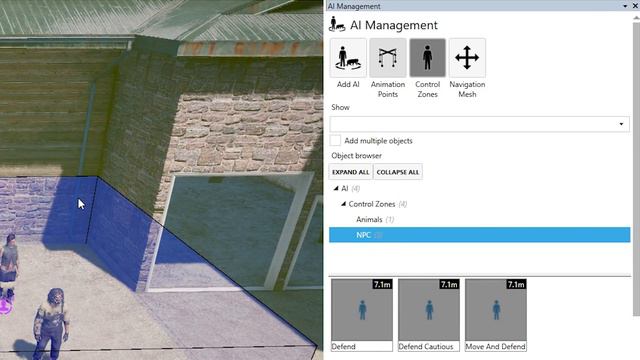Click the AI Management header icon
Viewport: 640px width, 360px height.
(337, 24)
